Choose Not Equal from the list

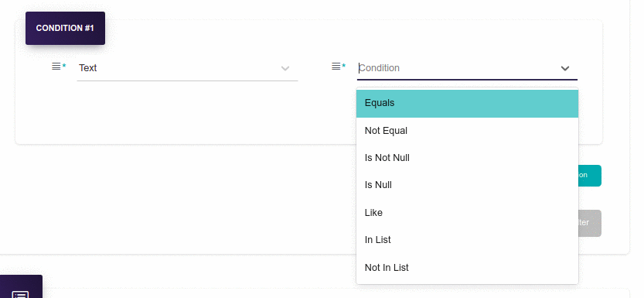467,131
